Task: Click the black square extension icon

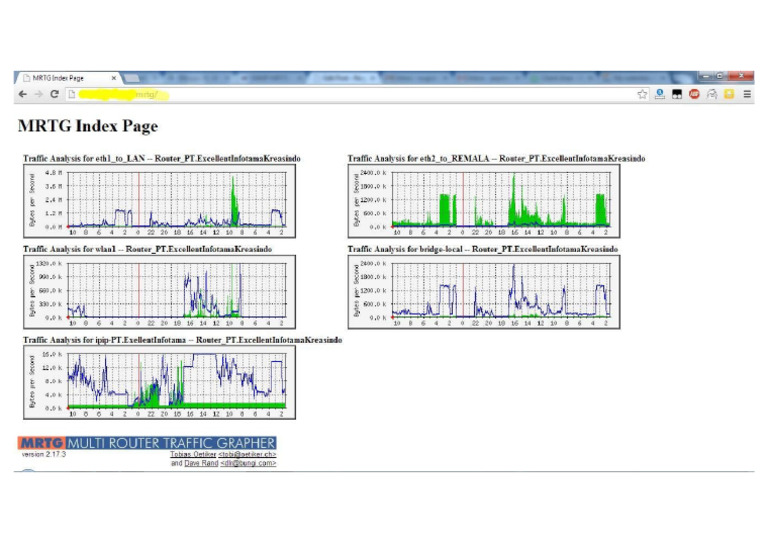Action: 677,94
